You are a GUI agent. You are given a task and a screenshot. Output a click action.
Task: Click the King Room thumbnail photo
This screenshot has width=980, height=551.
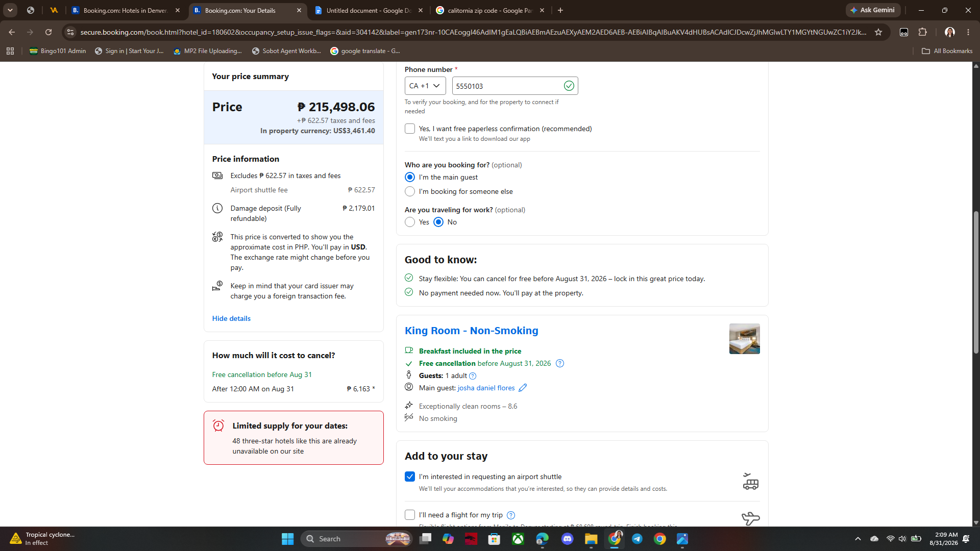[744, 339]
